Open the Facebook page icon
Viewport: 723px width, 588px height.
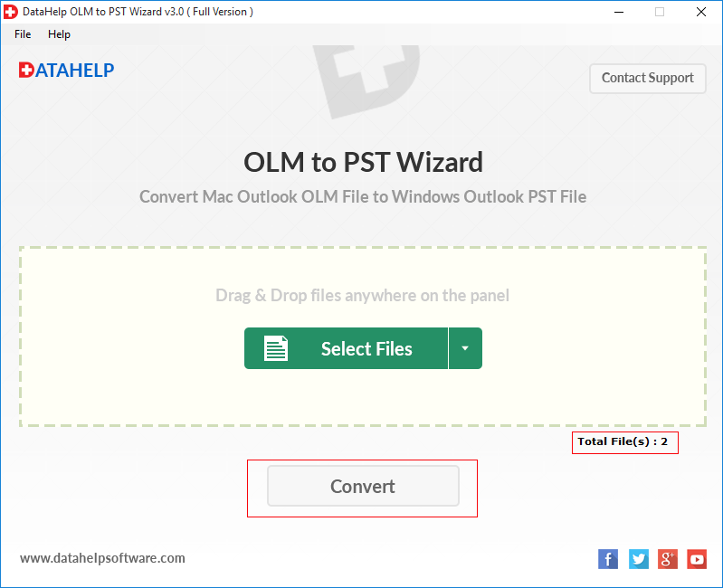point(608,559)
